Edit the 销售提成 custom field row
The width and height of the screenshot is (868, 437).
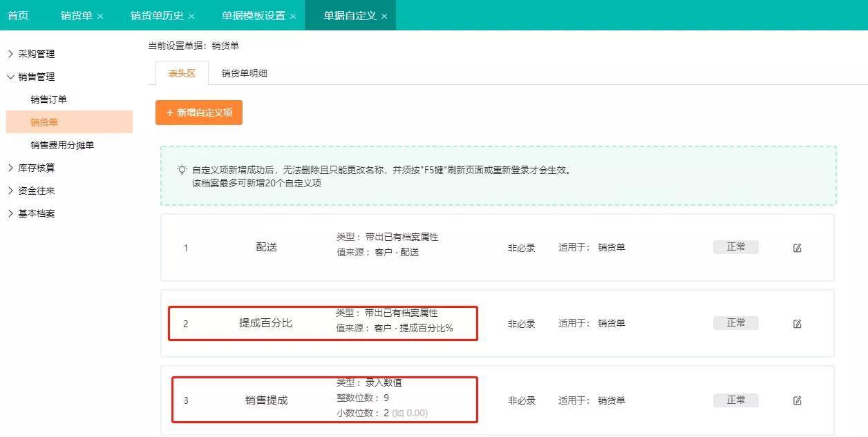pyautogui.click(x=797, y=400)
